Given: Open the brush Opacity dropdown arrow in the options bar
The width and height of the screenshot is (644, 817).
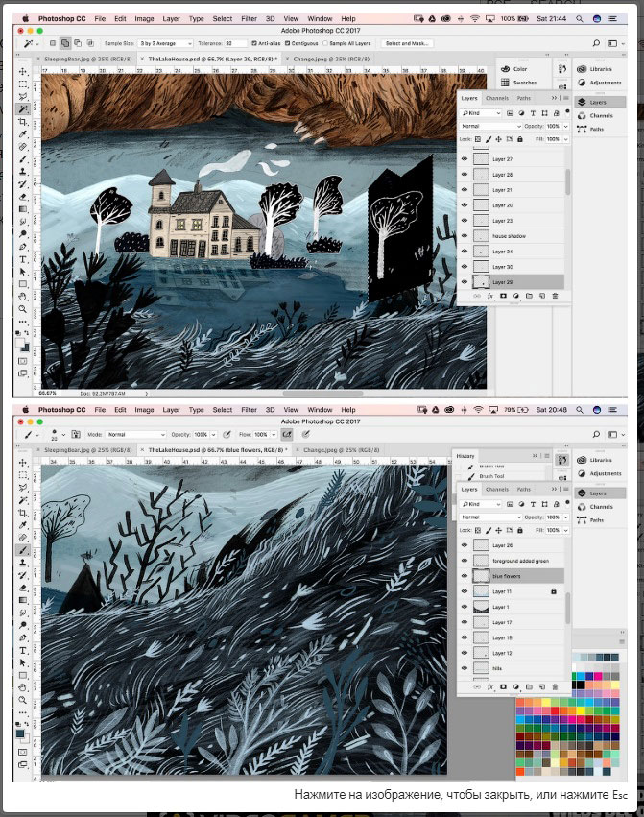Looking at the screenshot, I should [213, 434].
